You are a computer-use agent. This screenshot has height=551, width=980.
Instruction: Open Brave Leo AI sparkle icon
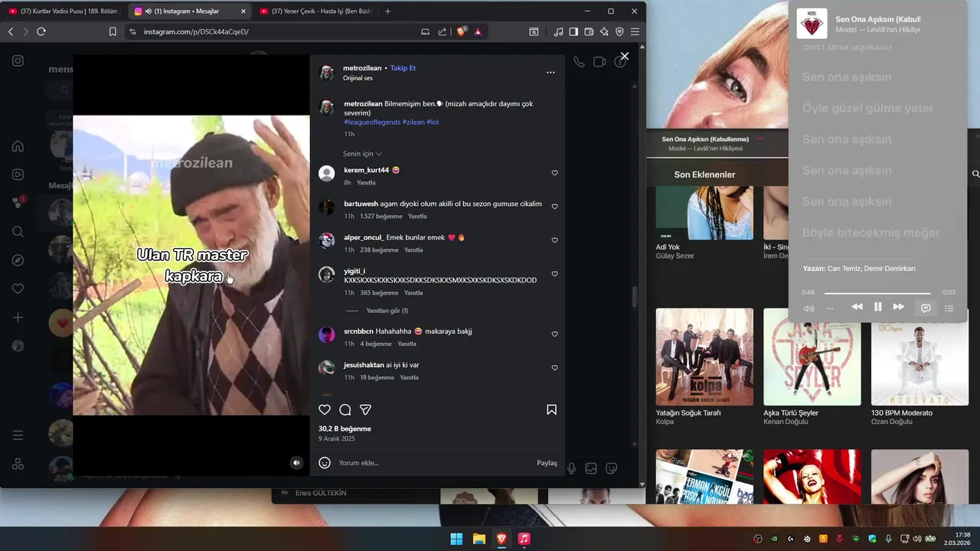(604, 31)
